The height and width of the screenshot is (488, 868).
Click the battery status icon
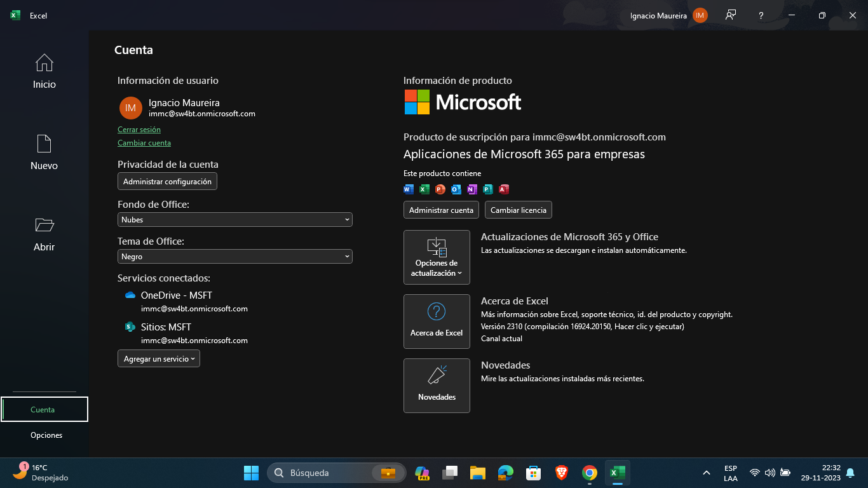pos(785,473)
